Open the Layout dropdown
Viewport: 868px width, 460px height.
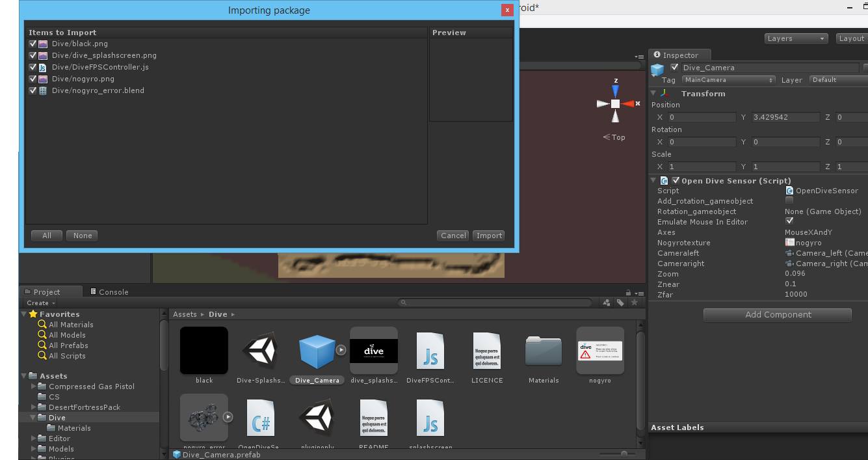852,38
